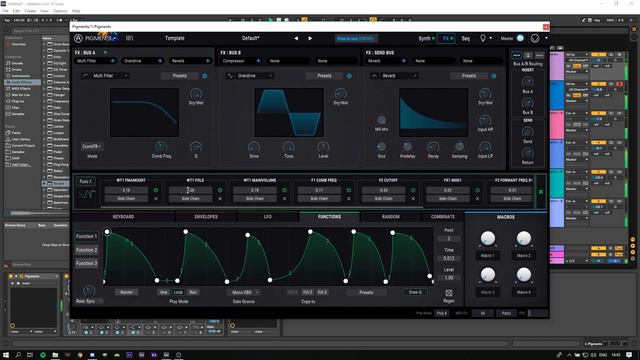This screenshot has height=360, width=640.
Task: Open dropdown arrow next to lightbulb
Action: 491,38
